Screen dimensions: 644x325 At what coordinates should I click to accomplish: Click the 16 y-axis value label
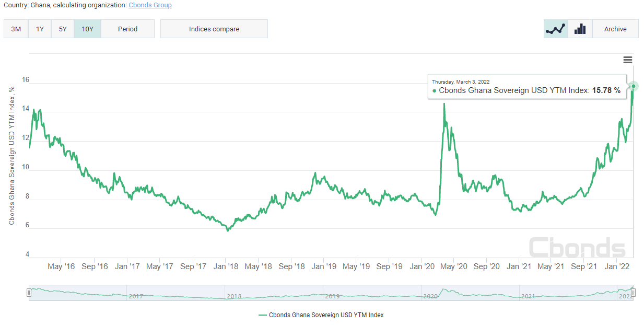pos(25,80)
